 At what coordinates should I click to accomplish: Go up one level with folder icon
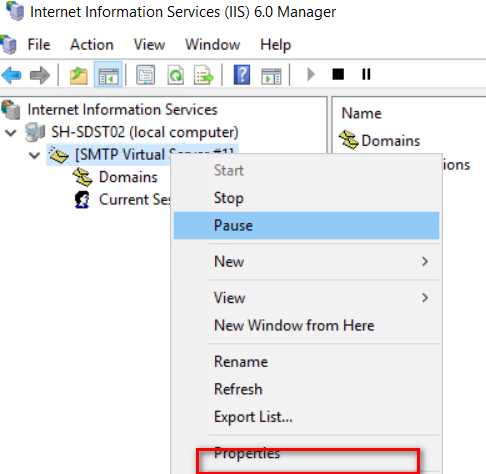(78, 75)
